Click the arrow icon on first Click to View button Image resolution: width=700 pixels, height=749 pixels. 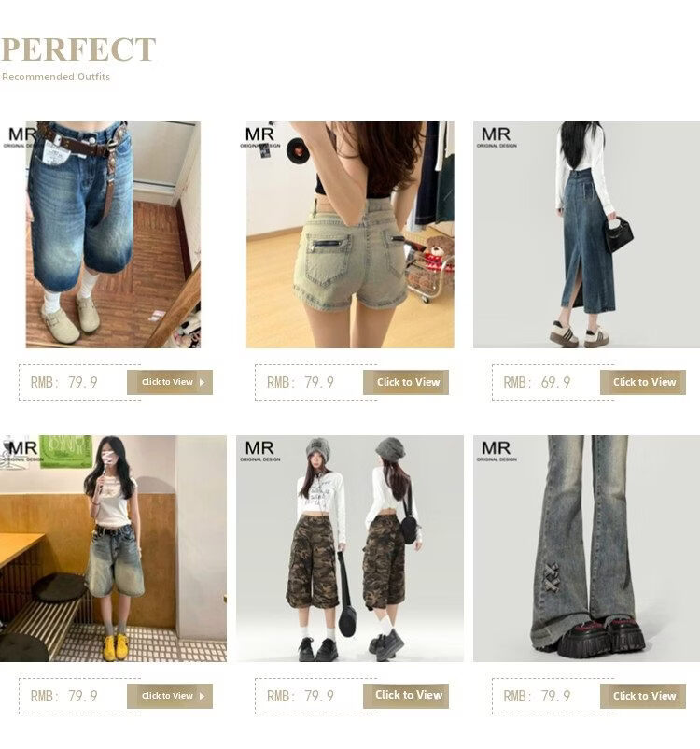pyautogui.click(x=202, y=382)
